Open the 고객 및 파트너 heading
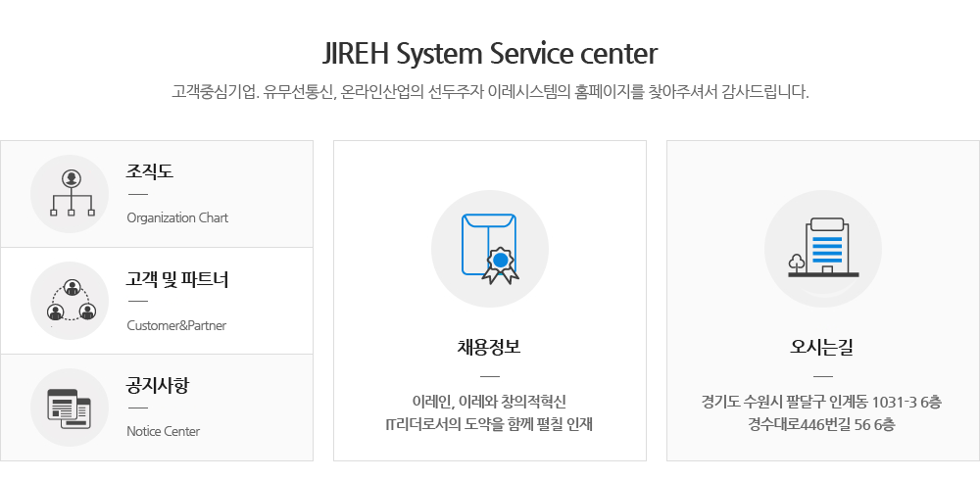 point(177,279)
